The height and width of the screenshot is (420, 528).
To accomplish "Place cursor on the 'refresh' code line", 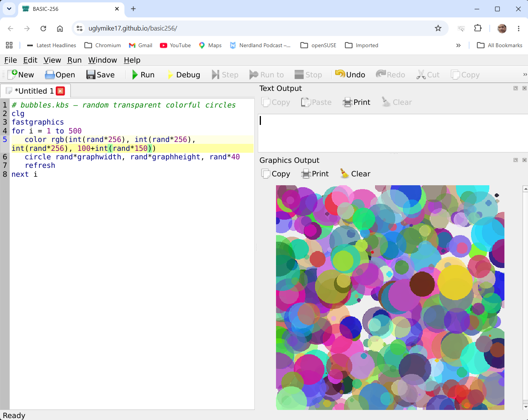I will (40, 166).
